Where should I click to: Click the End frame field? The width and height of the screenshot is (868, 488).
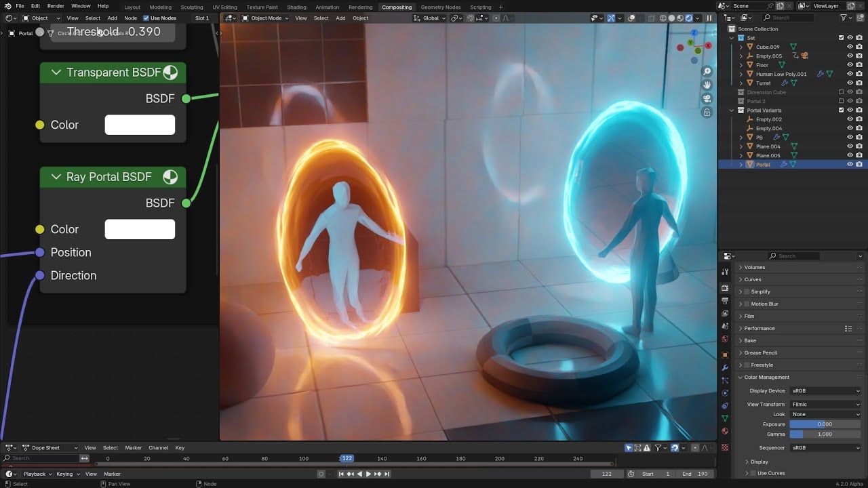[x=695, y=474]
